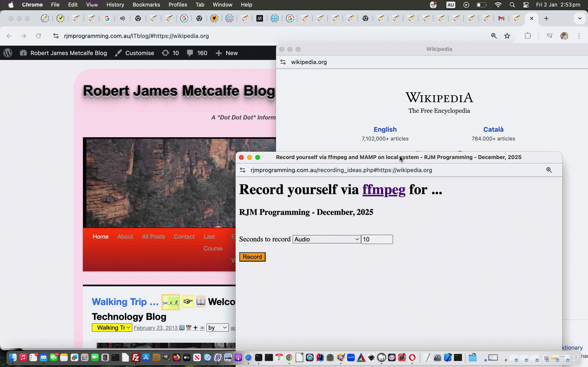This screenshot has width=588, height=367.
Task: Launch FileZilla from the Dock
Action: click(x=136, y=358)
